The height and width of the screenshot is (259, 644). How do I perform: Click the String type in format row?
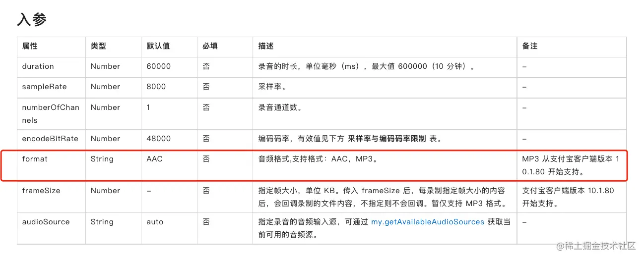(x=102, y=159)
